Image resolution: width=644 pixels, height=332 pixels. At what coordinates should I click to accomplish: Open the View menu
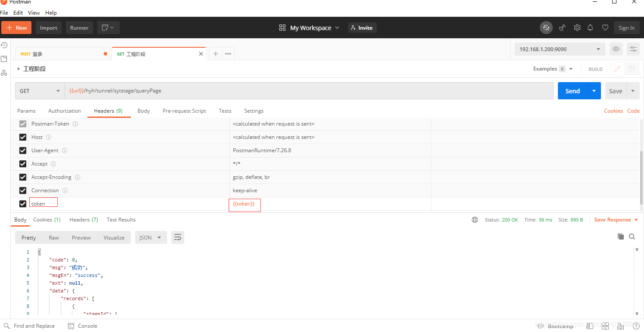point(34,13)
